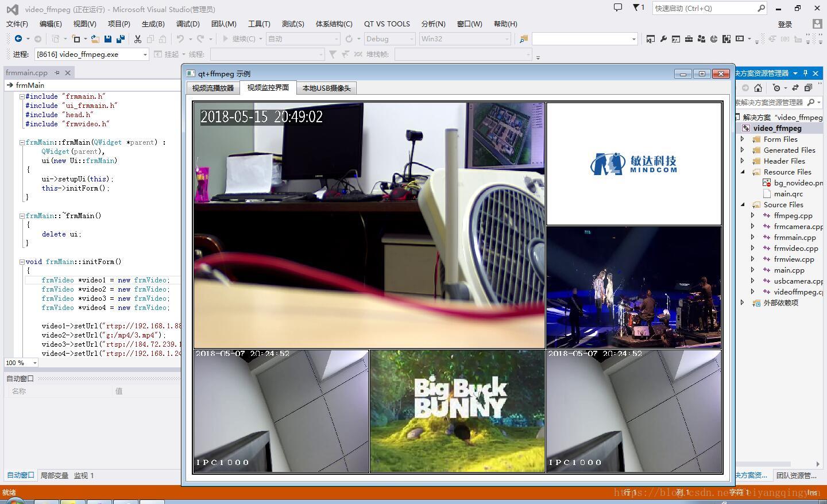Click the user account avatar icon
This screenshot has height=504, width=827.
pyautogui.click(x=817, y=24)
